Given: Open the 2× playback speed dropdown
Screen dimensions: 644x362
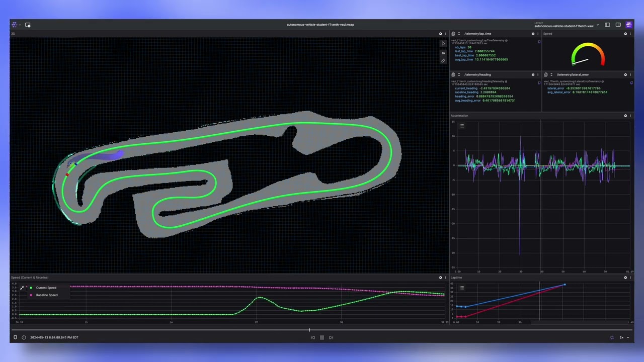Looking at the screenshot, I should (624, 337).
